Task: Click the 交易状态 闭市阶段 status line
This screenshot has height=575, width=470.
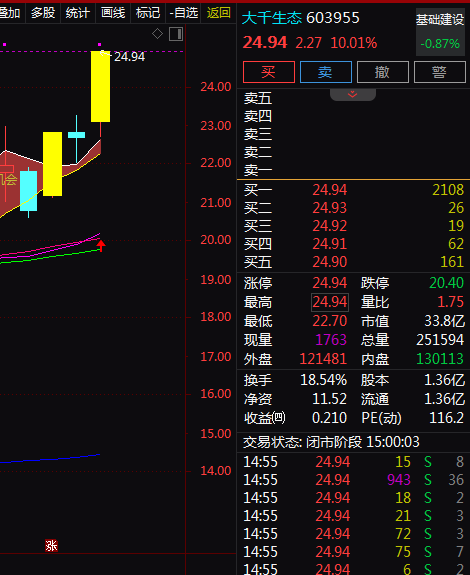Action: [331, 442]
